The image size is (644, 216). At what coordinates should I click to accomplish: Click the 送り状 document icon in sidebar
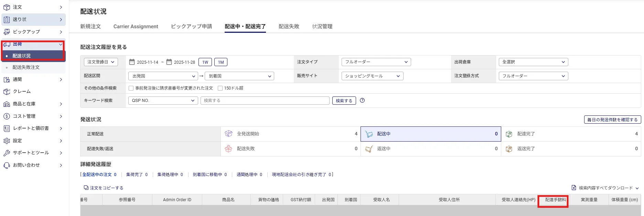pos(7,20)
